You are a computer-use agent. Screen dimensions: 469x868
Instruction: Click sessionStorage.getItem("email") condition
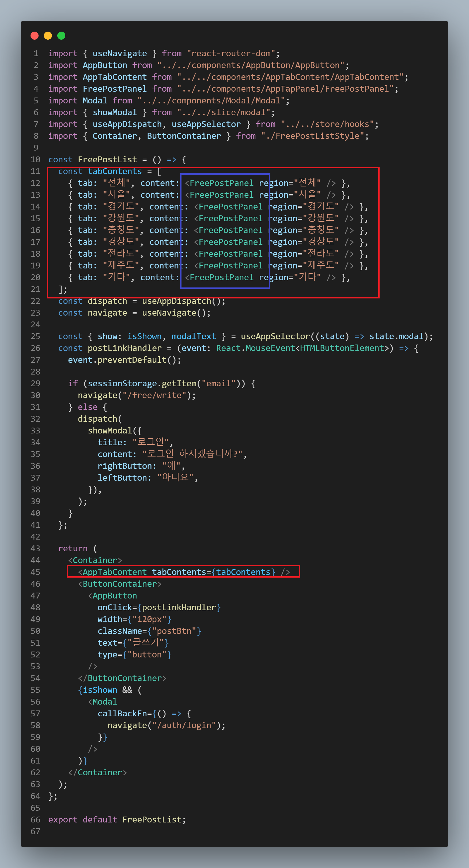pos(164,384)
